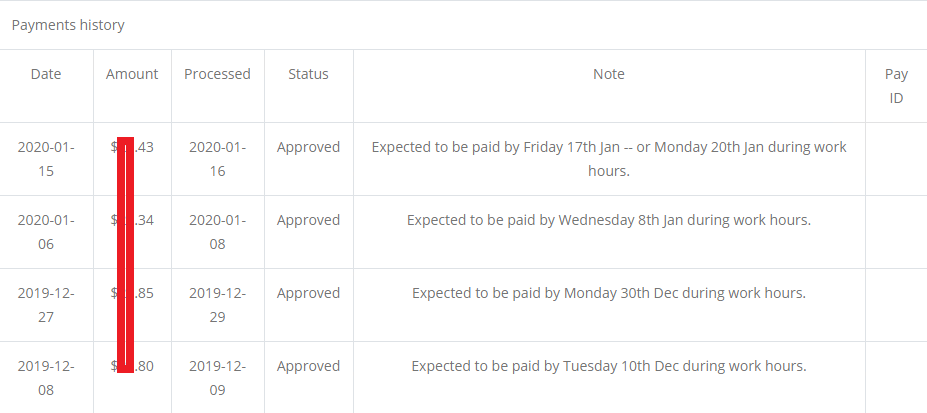Select the note about Tuesday 10th Dec
The width and height of the screenshot is (927, 413).
pyautogui.click(x=608, y=366)
